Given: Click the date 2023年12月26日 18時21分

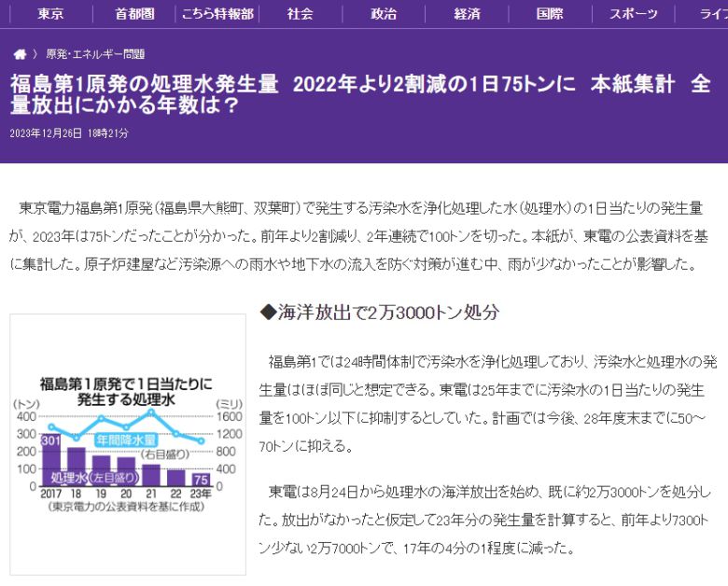Looking at the screenshot, I should click(x=69, y=133).
